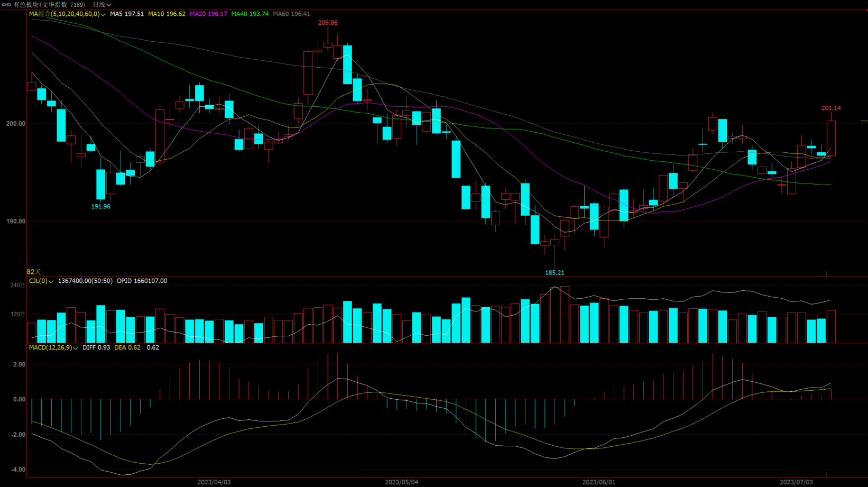This screenshot has width=868, height=487.
Task: Click the 200.00 price axis label
Action: click(15, 124)
